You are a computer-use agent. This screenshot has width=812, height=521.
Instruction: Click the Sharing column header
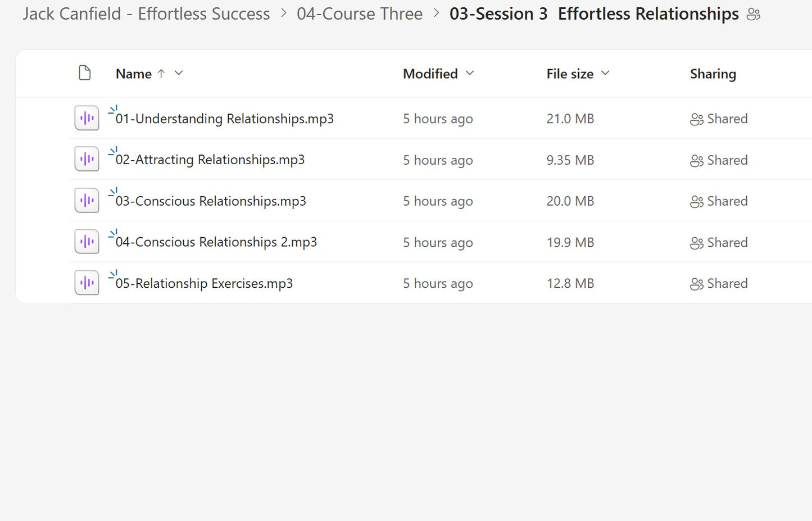(713, 74)
